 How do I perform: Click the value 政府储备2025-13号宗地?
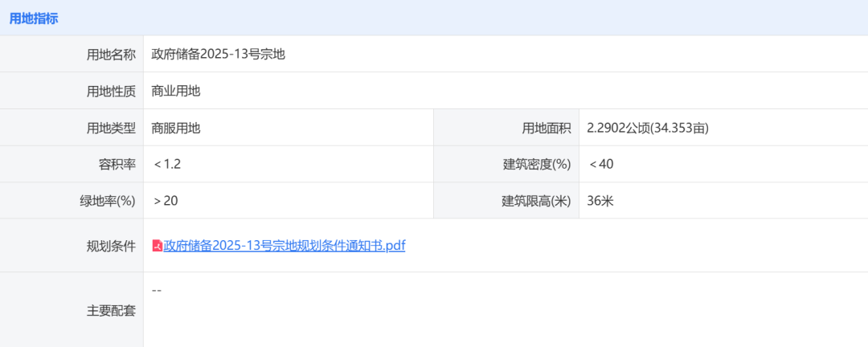coord(219,55)
